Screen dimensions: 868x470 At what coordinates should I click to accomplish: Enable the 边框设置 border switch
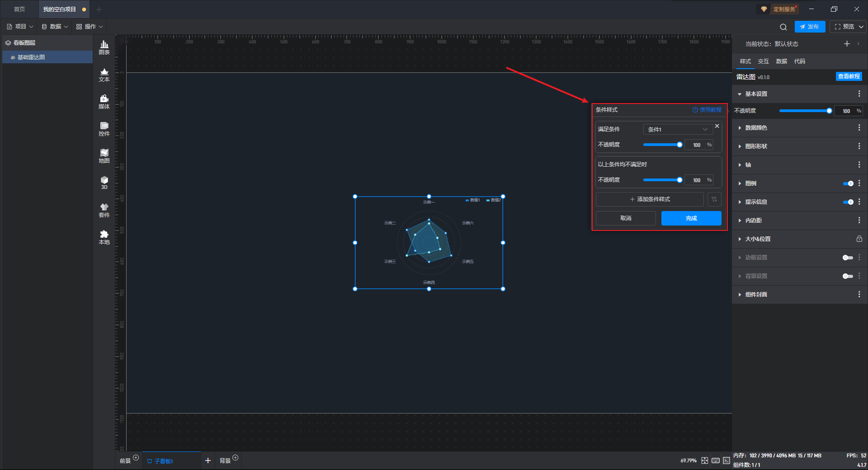(x=848, y=258)
